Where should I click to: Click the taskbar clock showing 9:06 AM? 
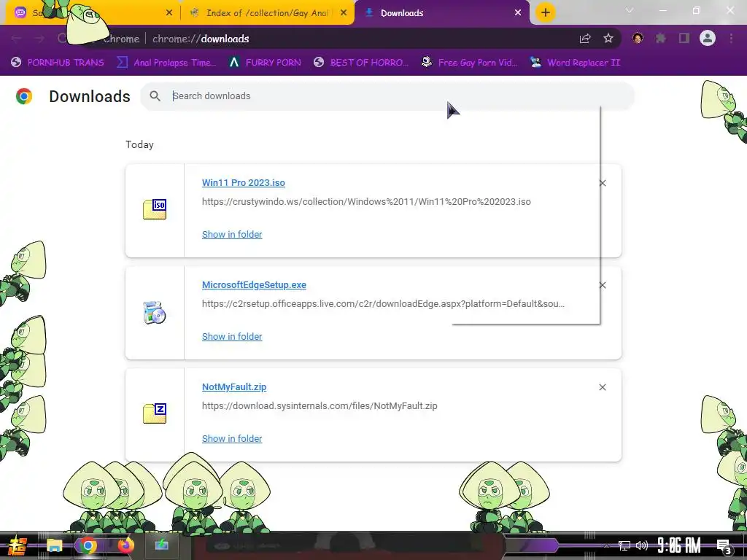coord(679,545)
